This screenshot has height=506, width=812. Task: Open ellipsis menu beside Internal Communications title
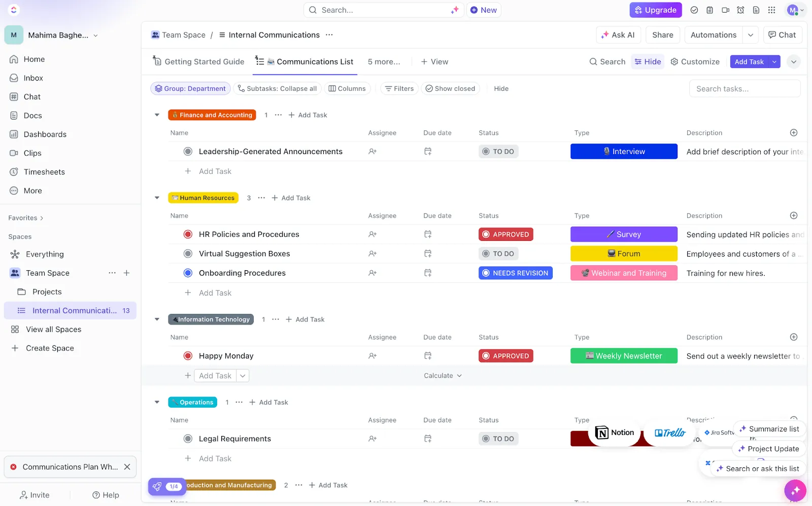tap(329, 35)
